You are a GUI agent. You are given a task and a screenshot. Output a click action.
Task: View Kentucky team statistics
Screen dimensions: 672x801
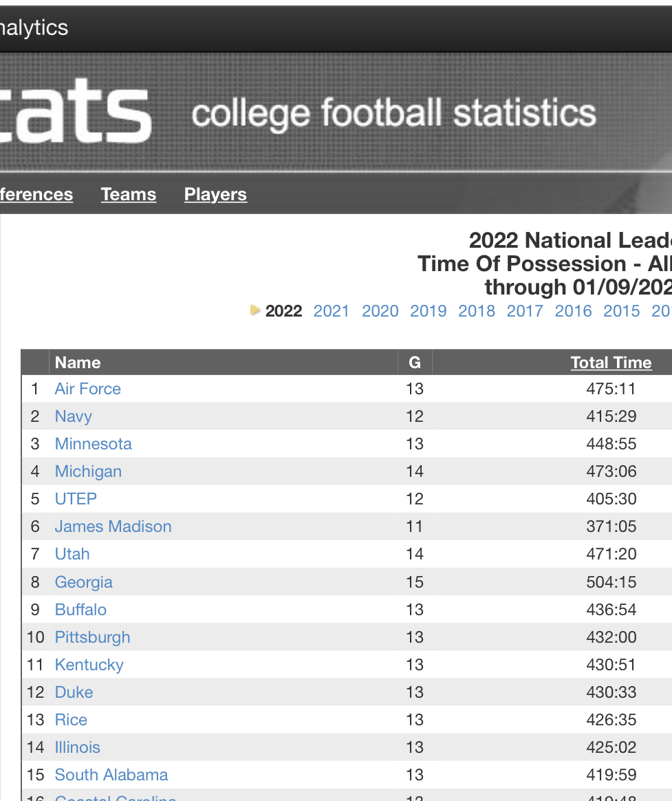click(89, 665)
